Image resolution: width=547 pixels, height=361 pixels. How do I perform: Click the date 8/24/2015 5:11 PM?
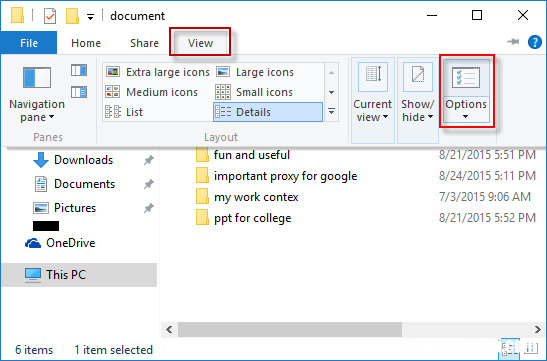[487, 176]
